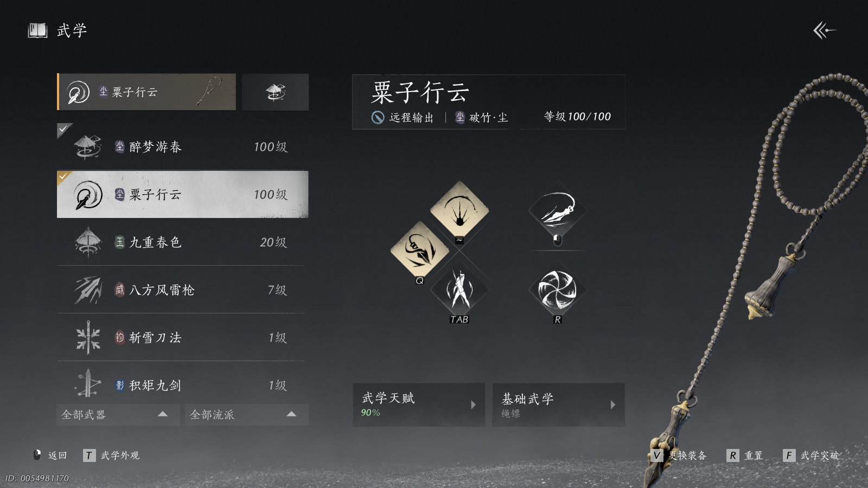The image size is (868, 488).
Task: Click the back arrow at top right
Action: click(825, 30)
